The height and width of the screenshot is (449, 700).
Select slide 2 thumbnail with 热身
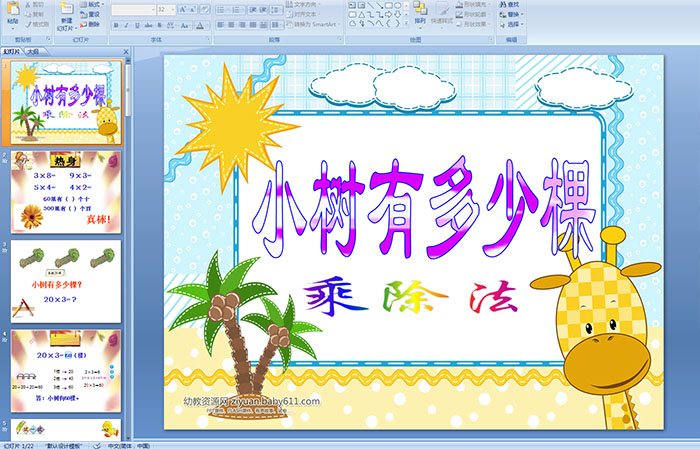point(66,192)
